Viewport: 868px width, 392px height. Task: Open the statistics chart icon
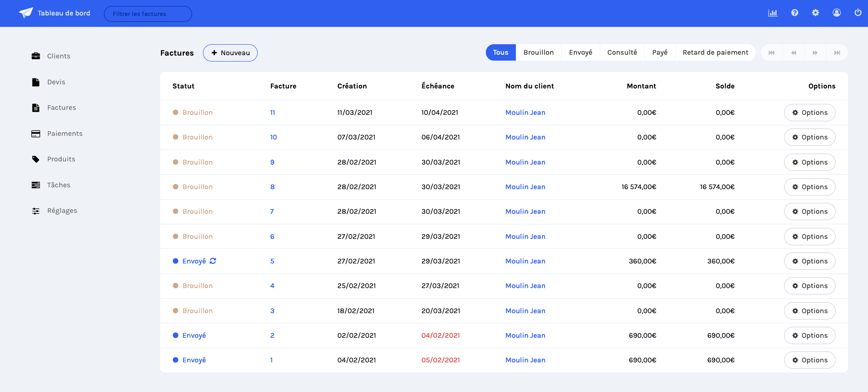(773, 13)
